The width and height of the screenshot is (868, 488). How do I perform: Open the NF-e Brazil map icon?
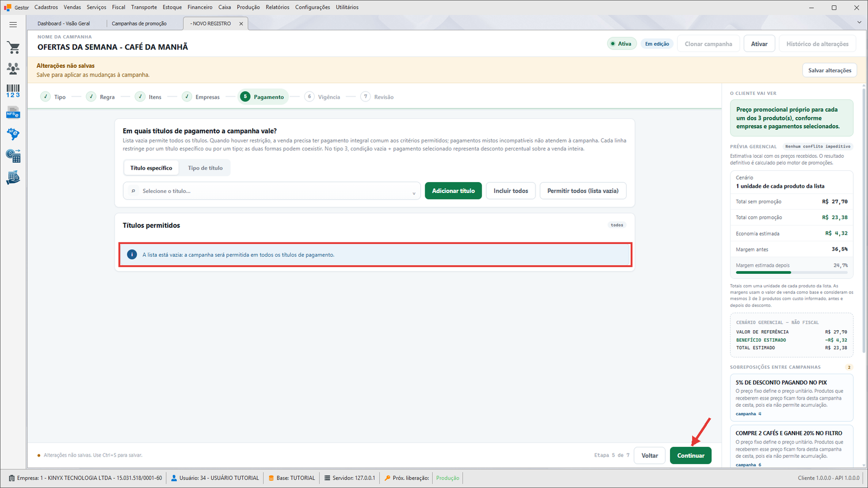point(13,134)
